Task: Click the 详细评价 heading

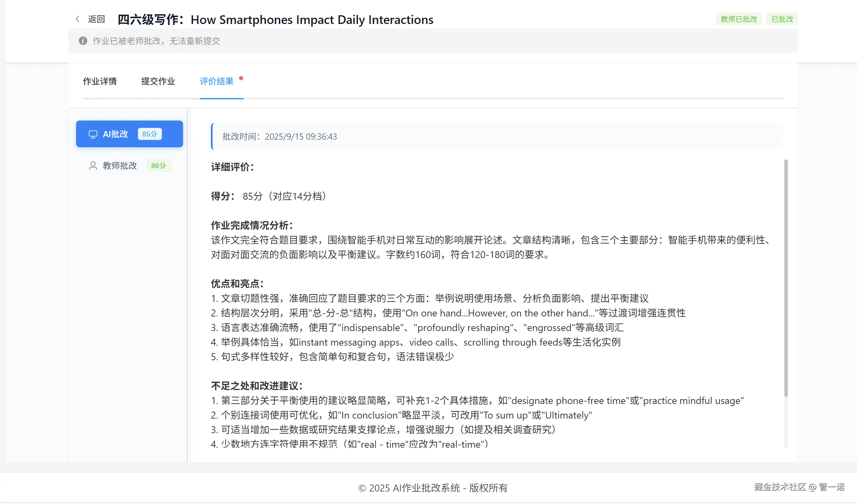Action: (x=232, y=167)
